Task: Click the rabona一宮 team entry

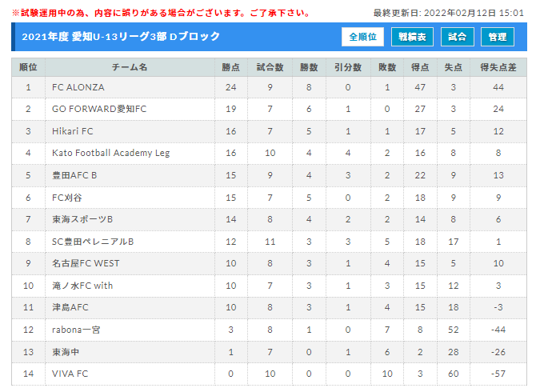Action: (x=76, y=330)
